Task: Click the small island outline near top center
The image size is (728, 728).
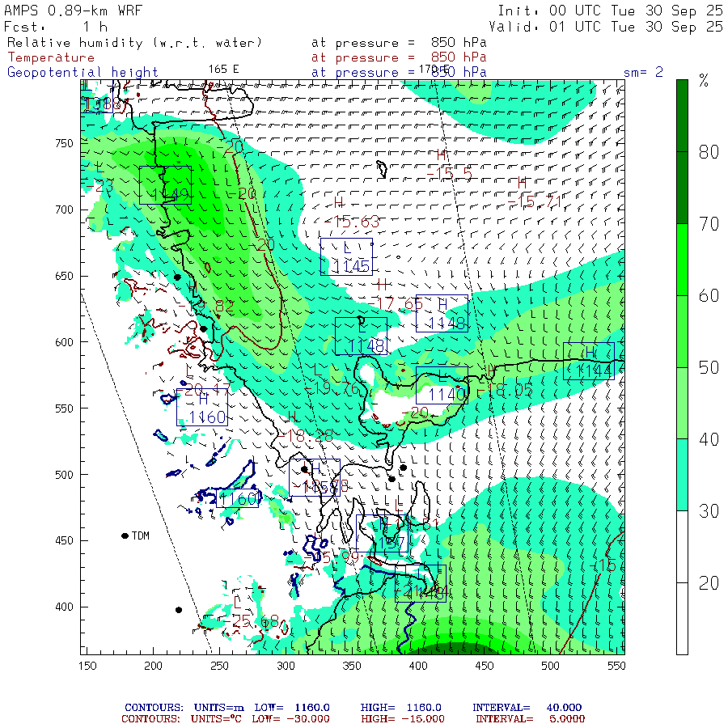Action: pyautogui.click(x=382, y=169)
